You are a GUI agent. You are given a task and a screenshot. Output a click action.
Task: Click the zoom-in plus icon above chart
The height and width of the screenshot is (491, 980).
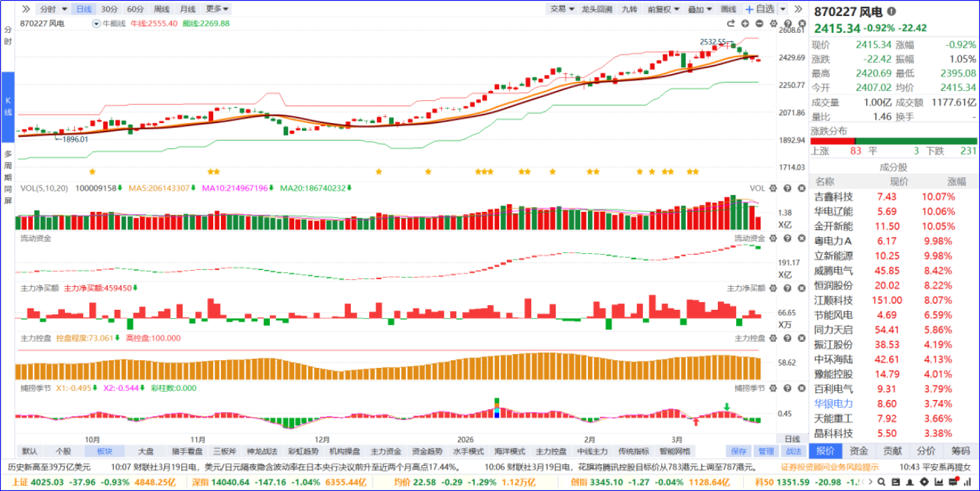point(746,23)
